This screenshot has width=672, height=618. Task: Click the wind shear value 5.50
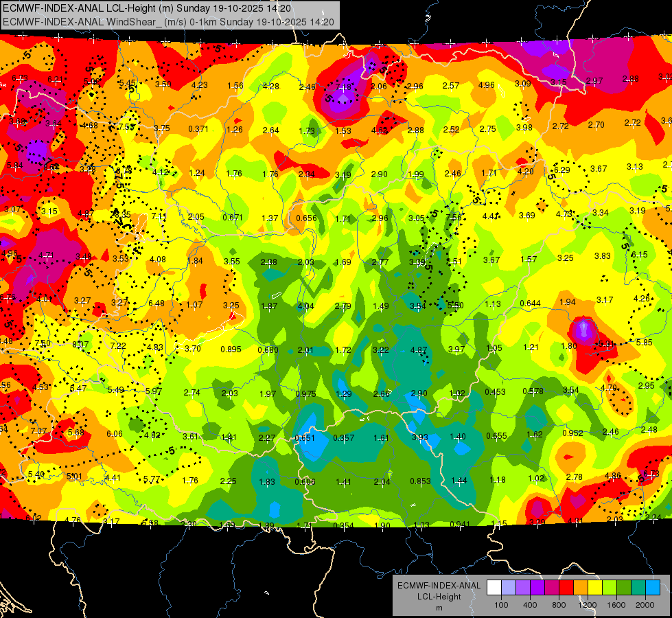[x=456, y=306]
